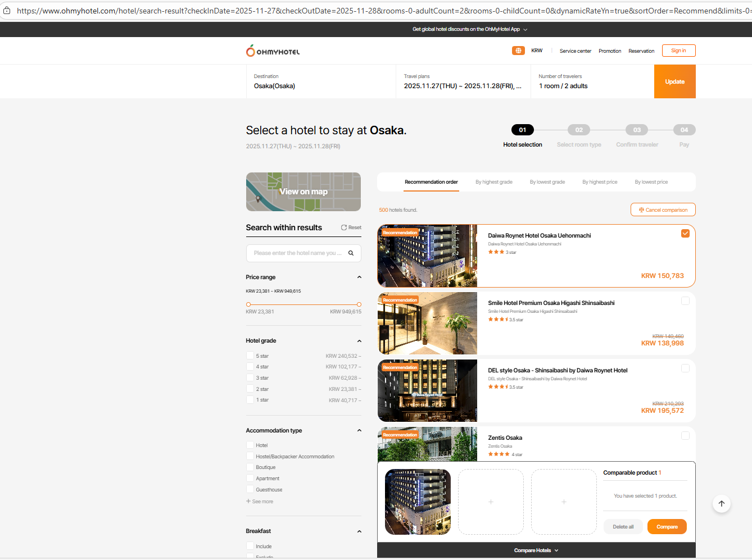752x560 pixels.
Task: Click the OhMyHotel logo
Action: pyautogui.click(x=273, y=51)
